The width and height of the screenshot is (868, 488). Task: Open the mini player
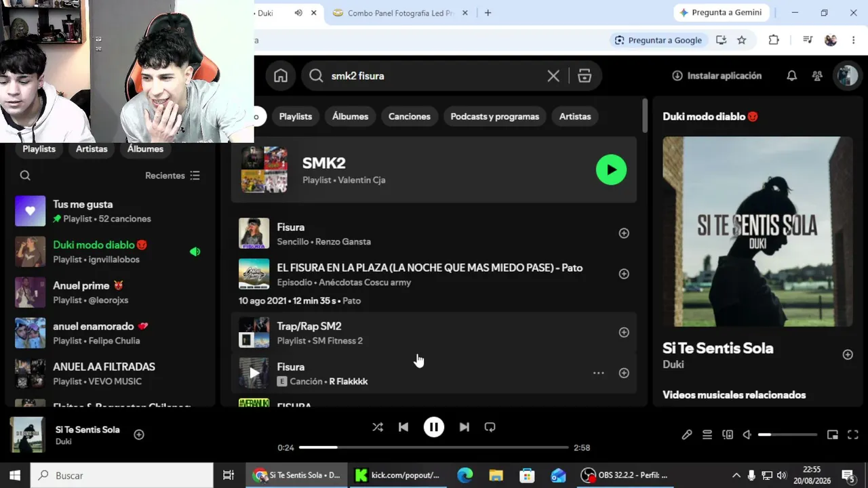pyautogui.click(x=833, y=434)
